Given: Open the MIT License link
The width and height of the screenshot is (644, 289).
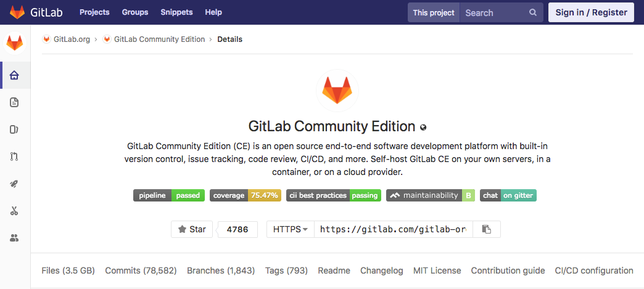Looking at the screenshot, I should point(437,271).
